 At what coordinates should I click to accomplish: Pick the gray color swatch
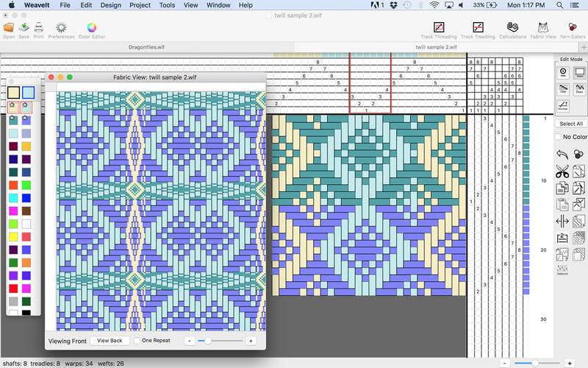[x=13, y=301]
